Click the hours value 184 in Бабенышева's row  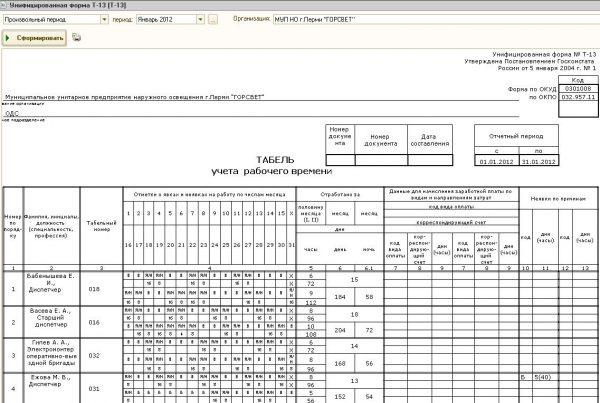[340, 297]
